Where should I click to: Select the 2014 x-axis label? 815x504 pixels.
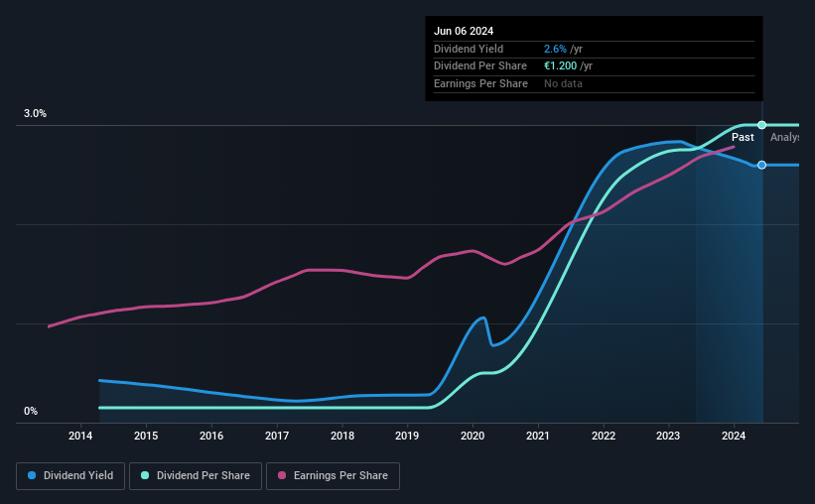click(x=80, y=436)
